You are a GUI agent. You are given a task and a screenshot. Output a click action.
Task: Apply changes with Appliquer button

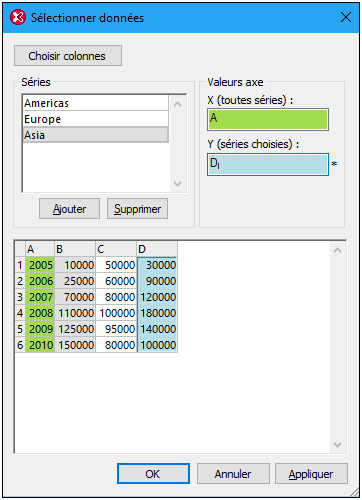(311, 473)
